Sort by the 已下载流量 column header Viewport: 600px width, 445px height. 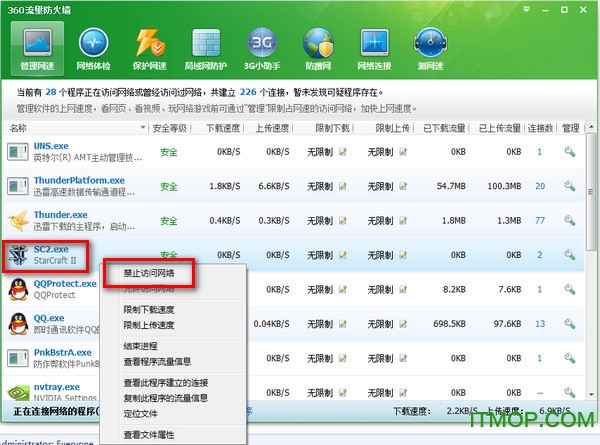pyautogui.click(x=444, y=128)
